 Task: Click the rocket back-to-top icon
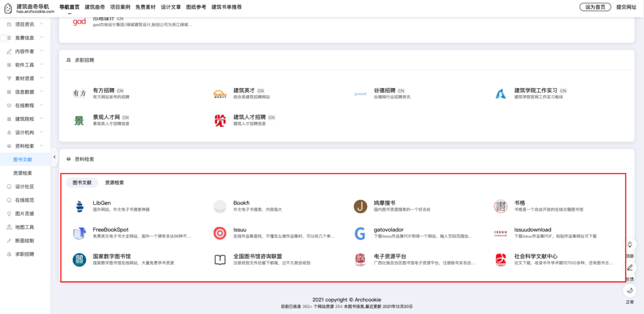pos(630,245)
